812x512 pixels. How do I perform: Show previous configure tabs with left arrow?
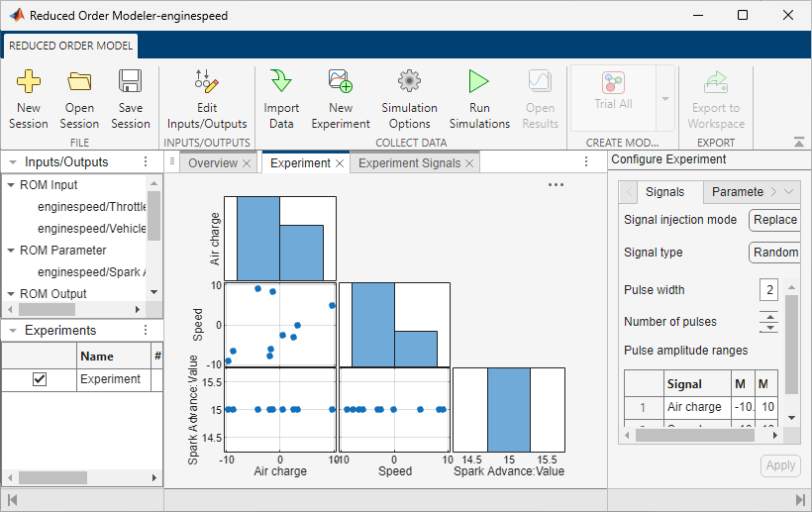point(629,192)
